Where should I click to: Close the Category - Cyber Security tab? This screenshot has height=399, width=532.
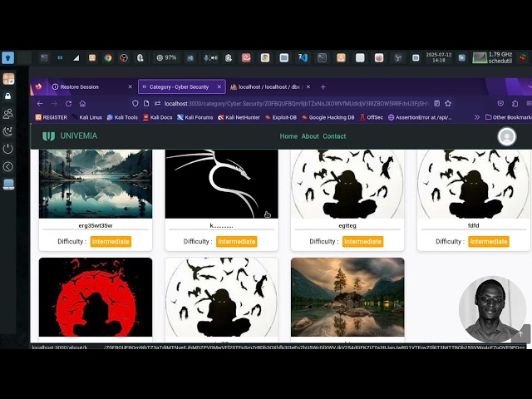(x=219, y=86)
